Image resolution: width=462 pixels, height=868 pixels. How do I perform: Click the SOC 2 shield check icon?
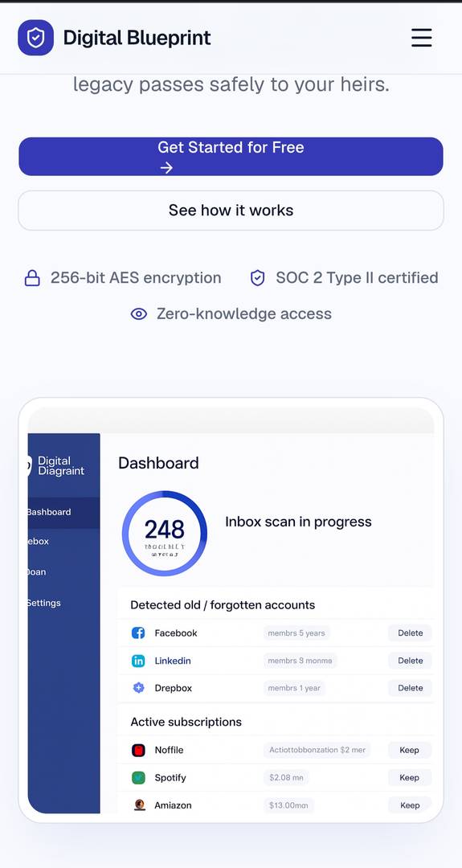[x=257, y=278]
